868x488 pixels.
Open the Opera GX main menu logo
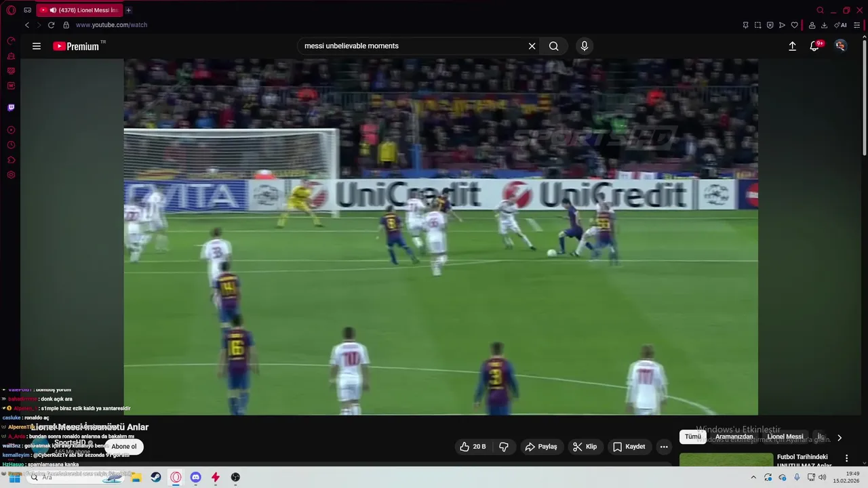click(11, 10)
